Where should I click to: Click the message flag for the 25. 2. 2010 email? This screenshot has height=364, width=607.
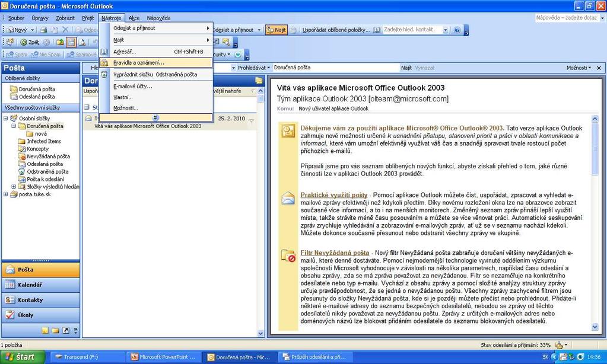coord(252,121)
